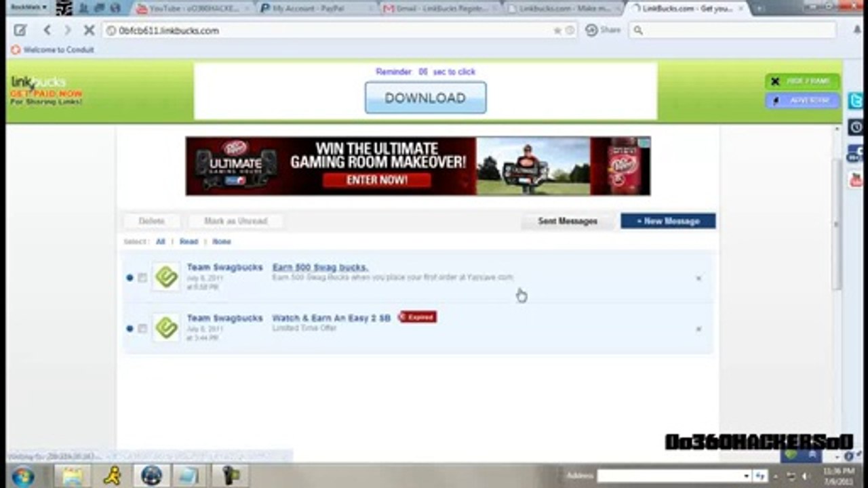Click the blue DOWNLOAD button
Screen dimensions: 868x488
click(425, 98)
